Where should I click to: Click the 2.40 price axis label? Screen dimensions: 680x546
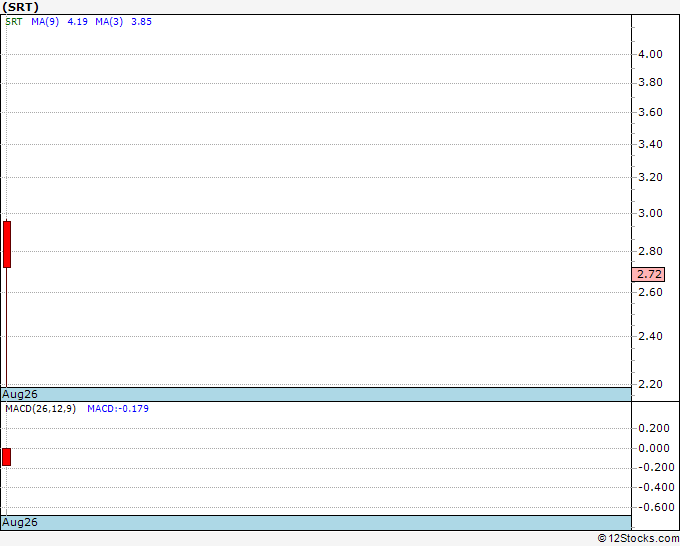[x=650, y=336]
